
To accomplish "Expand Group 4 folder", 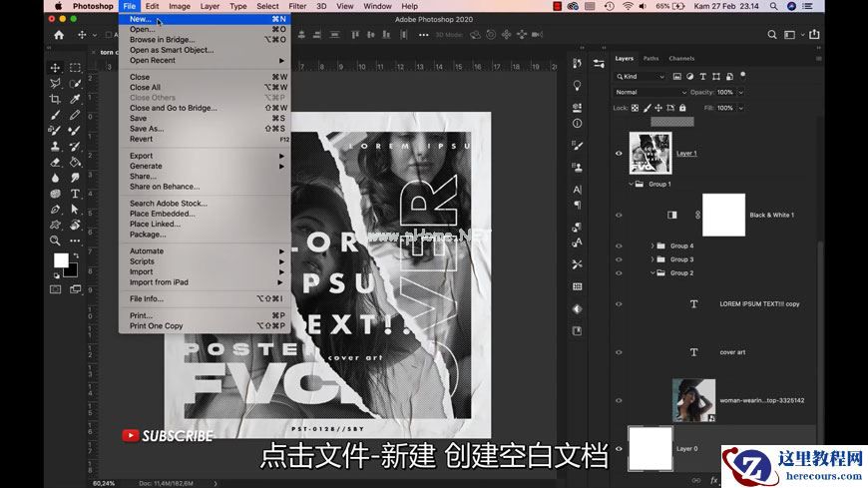I will click(652, 245).
